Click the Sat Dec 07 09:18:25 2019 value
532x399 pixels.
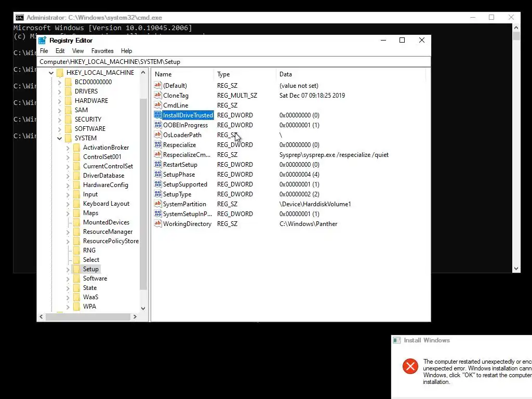(x=312, y=96)
